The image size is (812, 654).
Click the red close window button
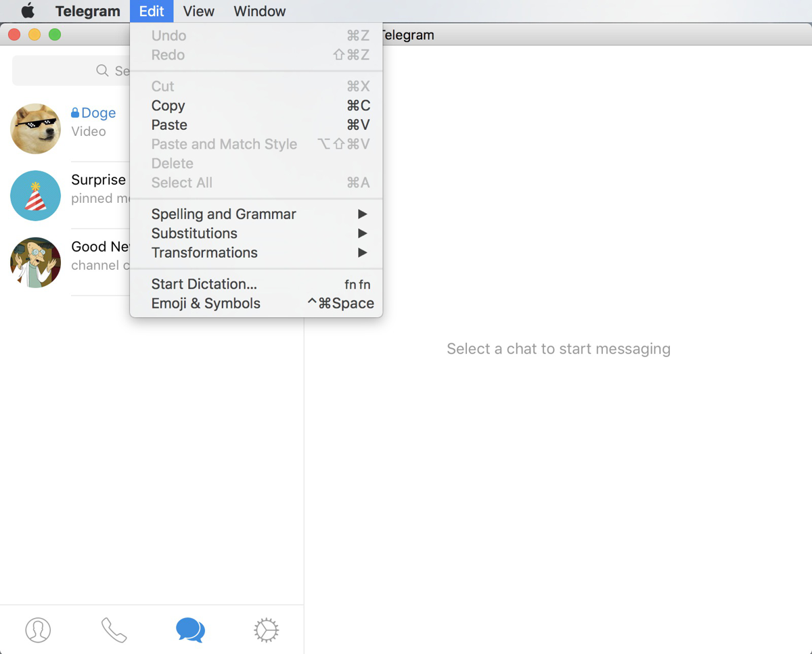[x=14, y=34]
